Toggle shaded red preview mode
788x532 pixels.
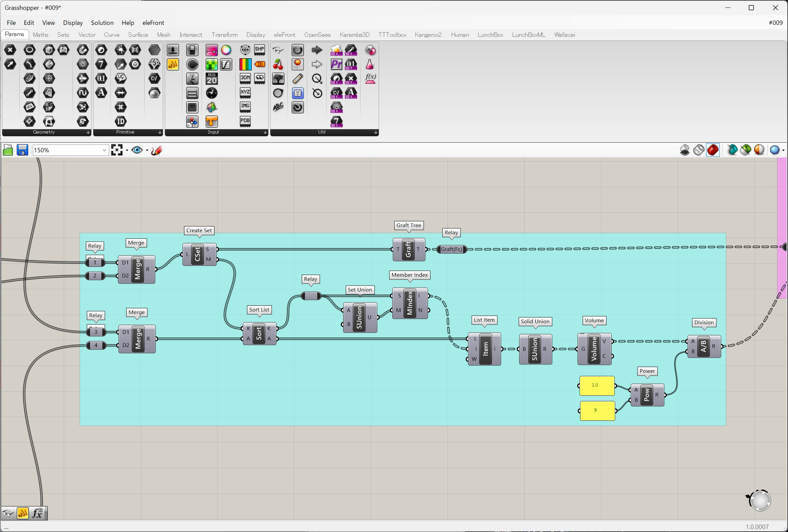click(713, 150)
